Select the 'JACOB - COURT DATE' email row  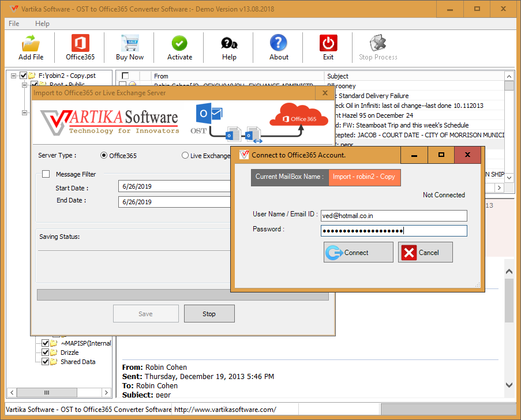(419, 135)
